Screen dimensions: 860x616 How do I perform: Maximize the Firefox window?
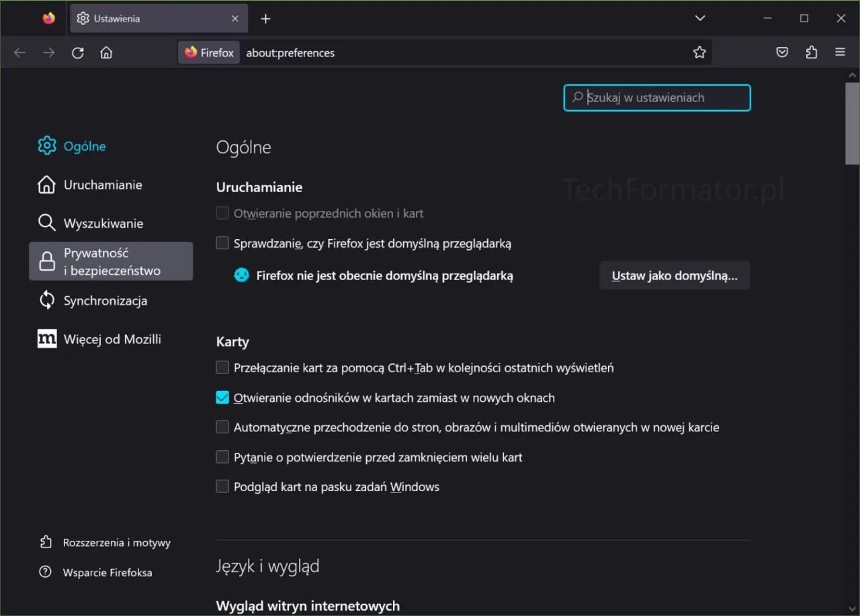[x=804, y=19]
